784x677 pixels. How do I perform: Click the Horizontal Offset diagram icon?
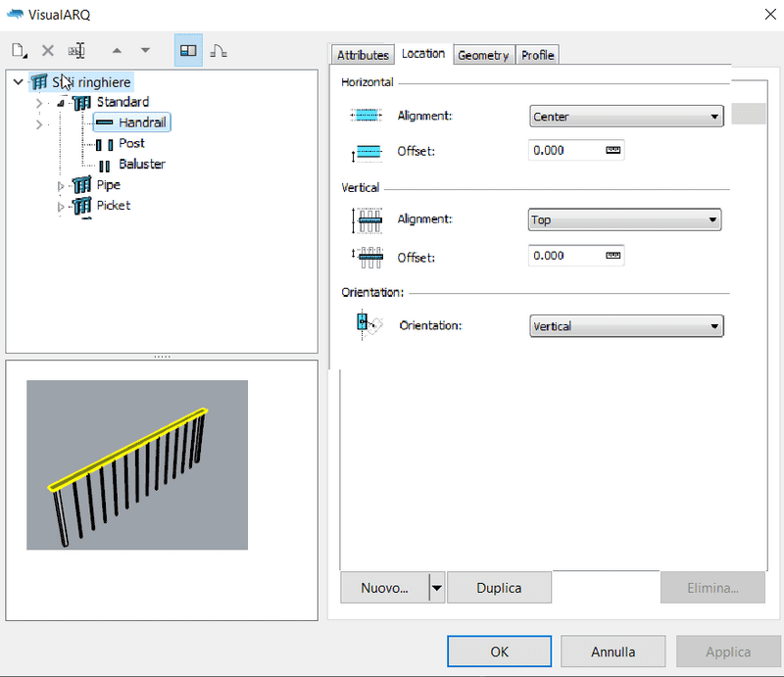pyautogui.click(x=367, y=152)
